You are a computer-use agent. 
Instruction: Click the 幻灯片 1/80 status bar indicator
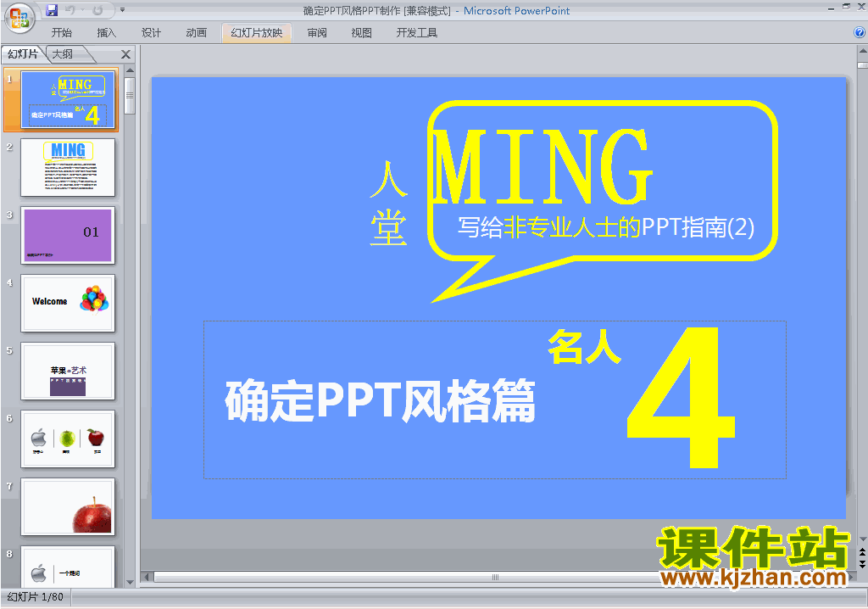(36, 597)
